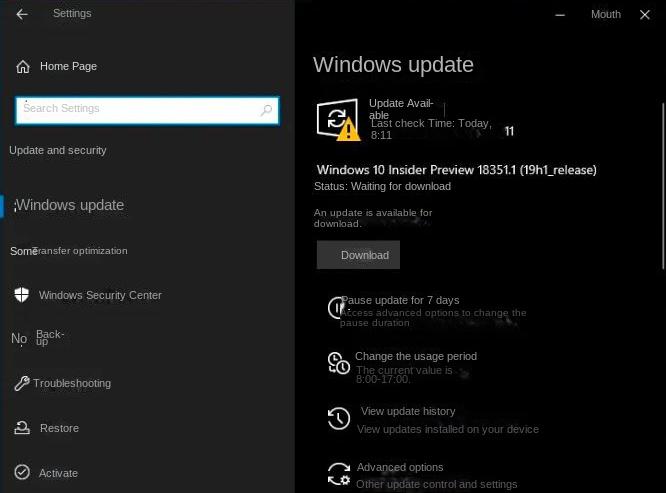Click the update available status icon
The height and width of the screenshot is (493, 666).
pos(338,119)
